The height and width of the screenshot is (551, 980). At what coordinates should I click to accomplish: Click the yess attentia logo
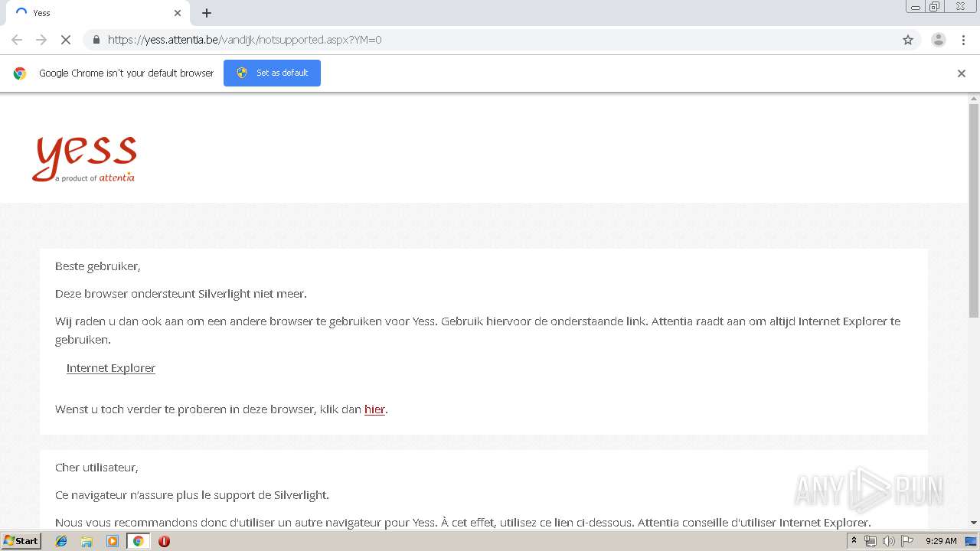(84, 158)
